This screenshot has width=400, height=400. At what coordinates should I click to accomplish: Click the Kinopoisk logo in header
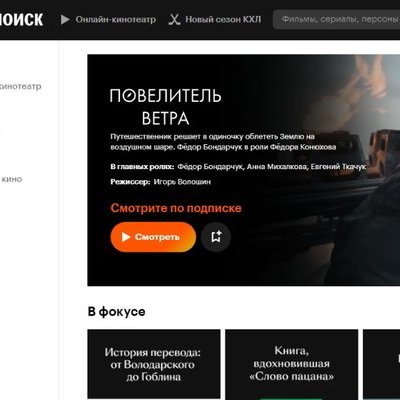pos(21,19)
